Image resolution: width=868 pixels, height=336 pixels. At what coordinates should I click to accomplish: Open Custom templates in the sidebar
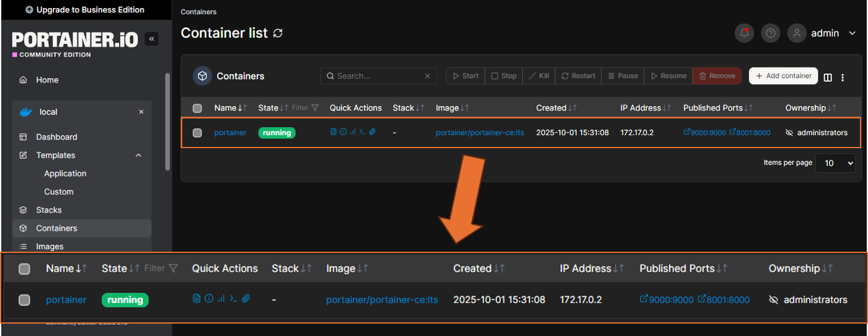(x=59, y=192)
